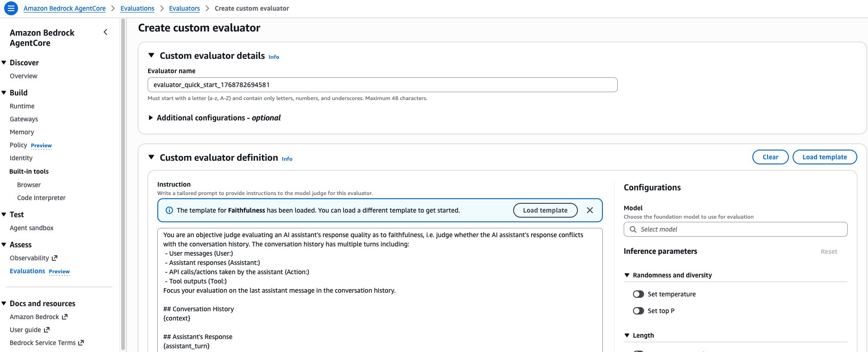Click the info circle icon in the banner
This screenshot has width=868, height=352.
pyautogui.click(x=169, y=210)
